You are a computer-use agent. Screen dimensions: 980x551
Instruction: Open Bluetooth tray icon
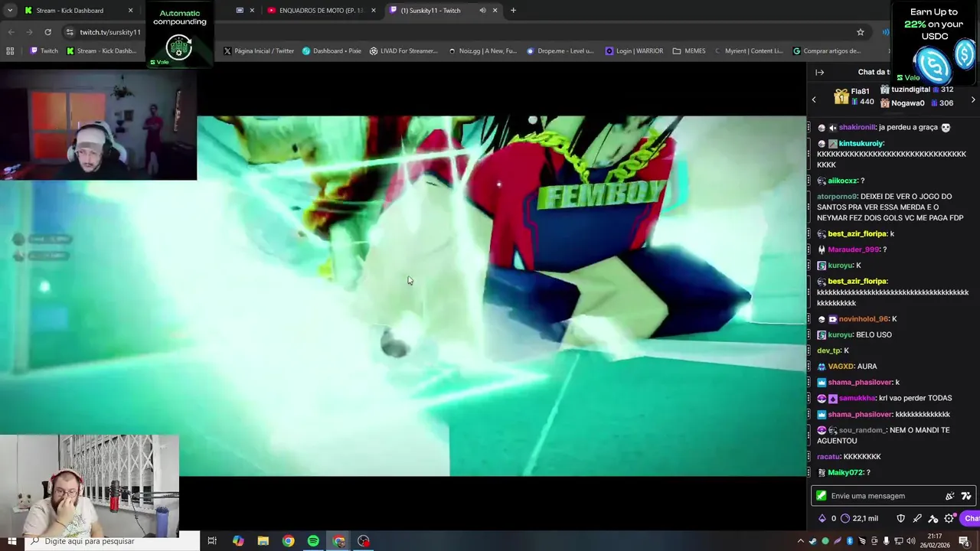click(850, 541)
